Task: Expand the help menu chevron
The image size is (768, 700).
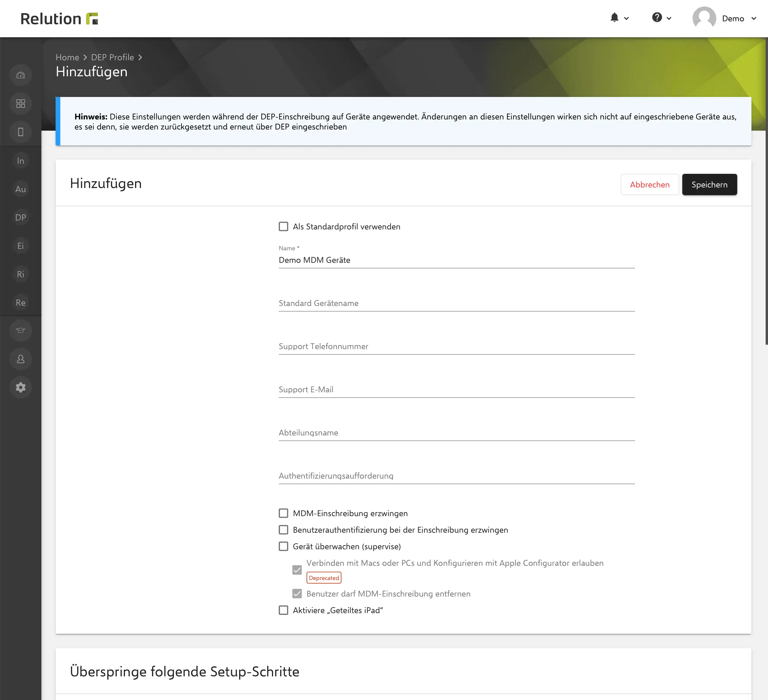Action: tap(669, 18)
